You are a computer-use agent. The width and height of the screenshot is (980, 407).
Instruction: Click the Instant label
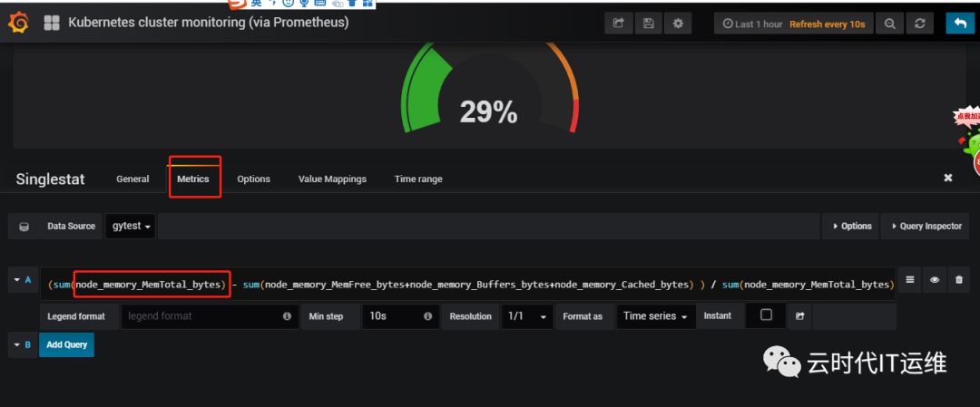coord(718,315)
